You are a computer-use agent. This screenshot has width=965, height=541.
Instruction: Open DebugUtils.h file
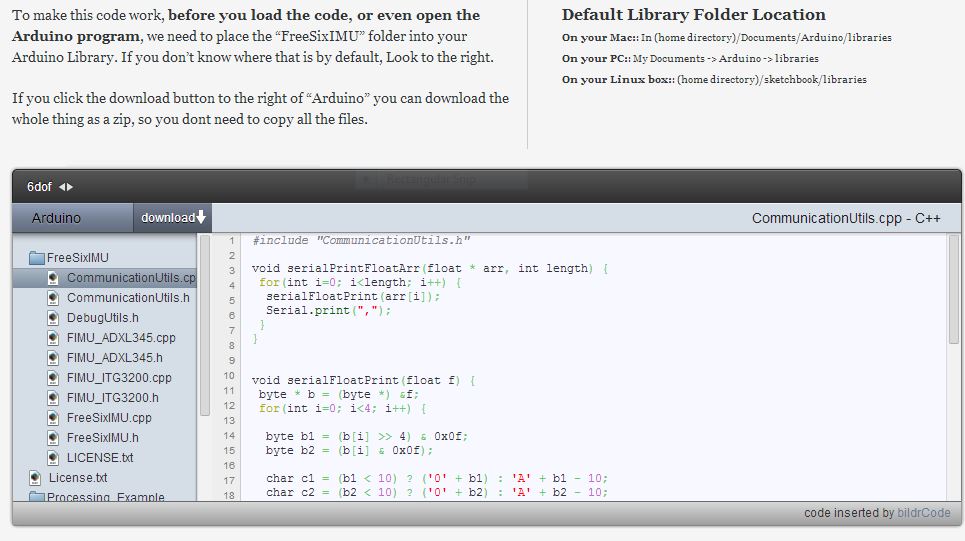[x=102, y=318]
